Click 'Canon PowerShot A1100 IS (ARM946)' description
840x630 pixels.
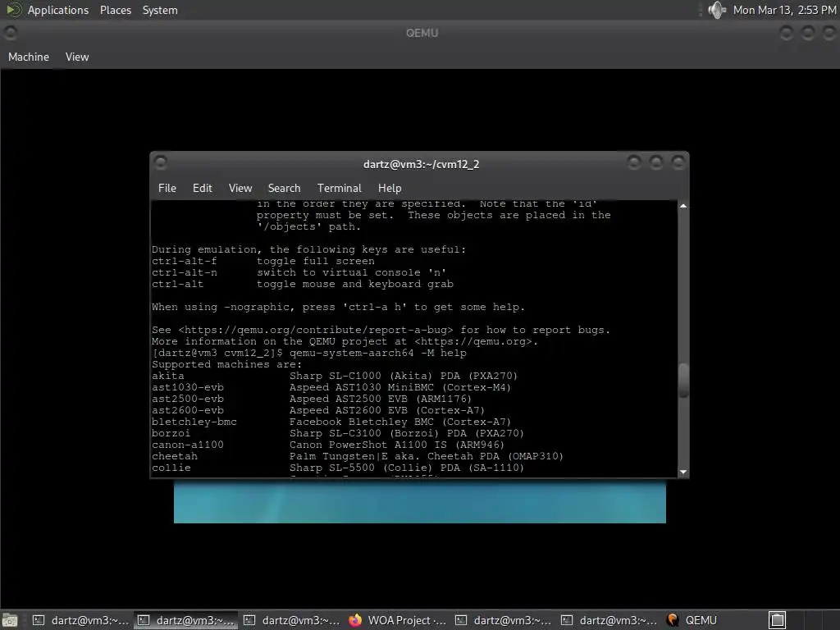coord(397,445)
